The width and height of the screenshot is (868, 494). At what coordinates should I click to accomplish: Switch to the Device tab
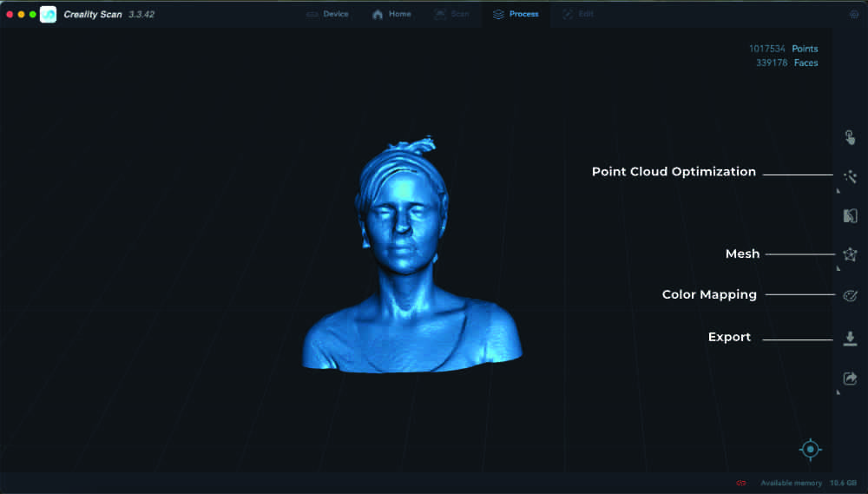pos(327,15)
